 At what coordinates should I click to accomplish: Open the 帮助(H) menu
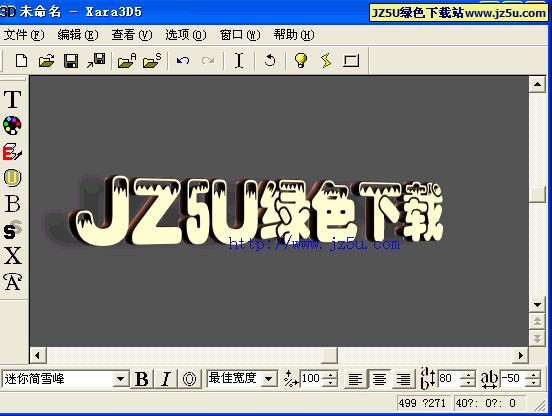tap(294, 35)
